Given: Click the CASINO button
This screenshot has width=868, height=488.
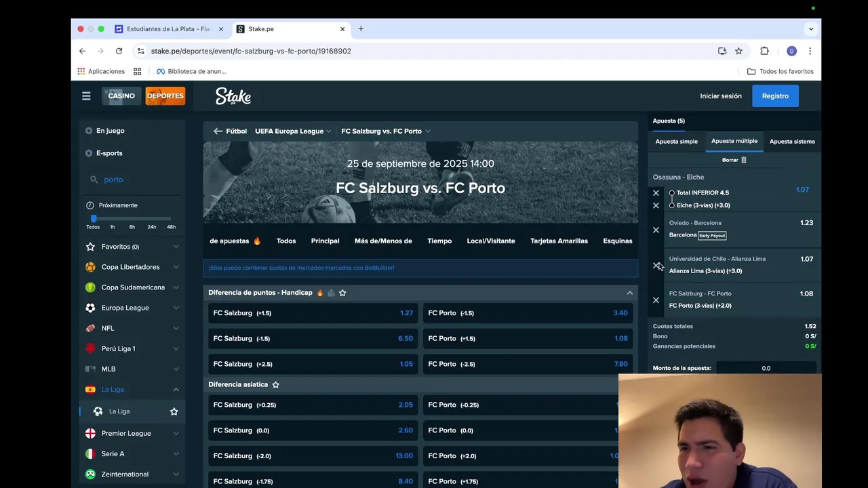Looking at the screenshot, I should pos(121,96).
